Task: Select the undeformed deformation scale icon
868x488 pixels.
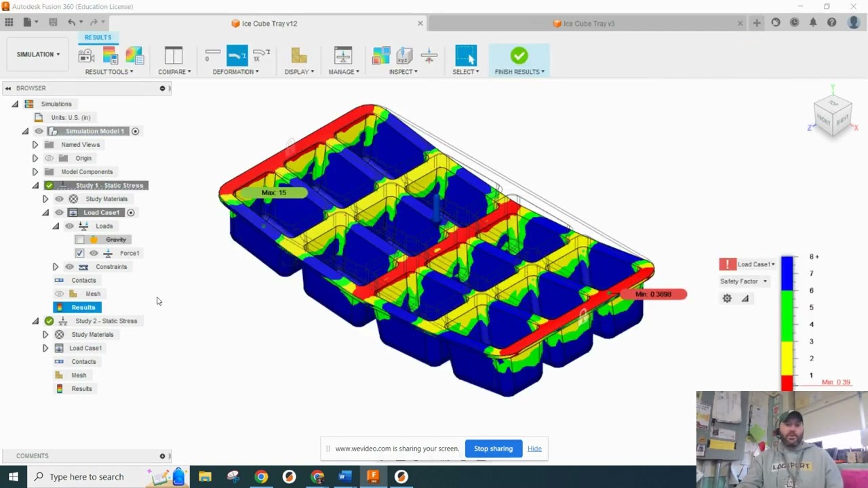Action: pyautogui.click(x=212, y=55)
